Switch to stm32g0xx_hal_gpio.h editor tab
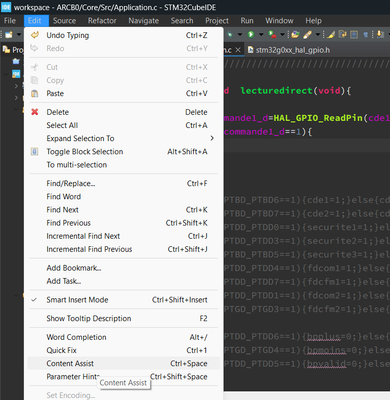Image resolution: width=390 pixels, height=400 pixels. click(289, 50)
